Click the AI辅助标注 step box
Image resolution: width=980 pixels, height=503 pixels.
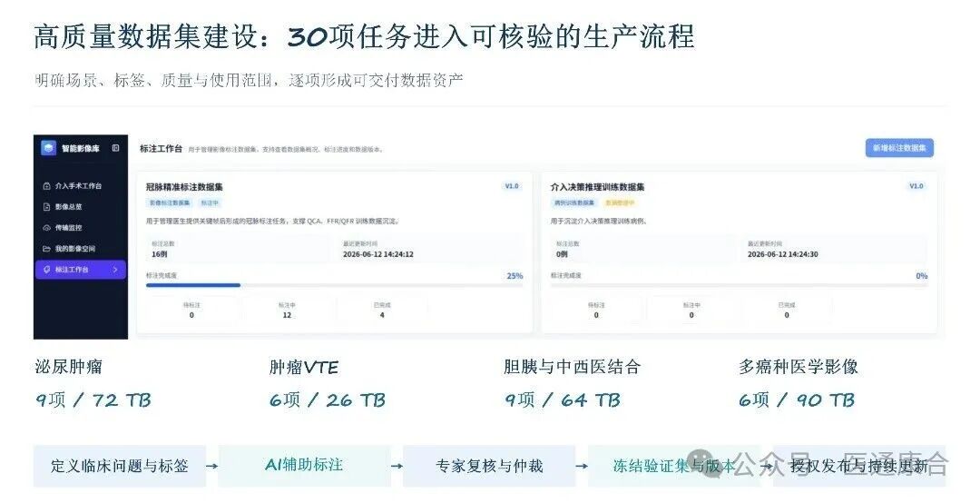(x=304, y=466)
